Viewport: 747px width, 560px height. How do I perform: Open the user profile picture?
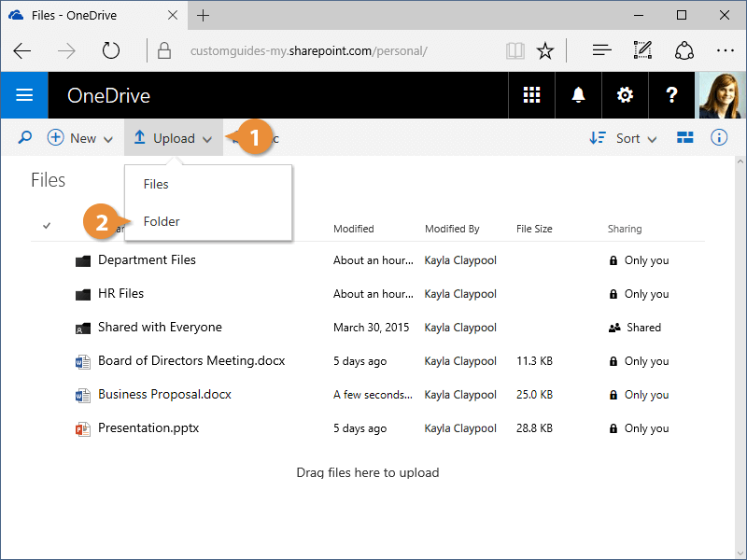point(723,95)
